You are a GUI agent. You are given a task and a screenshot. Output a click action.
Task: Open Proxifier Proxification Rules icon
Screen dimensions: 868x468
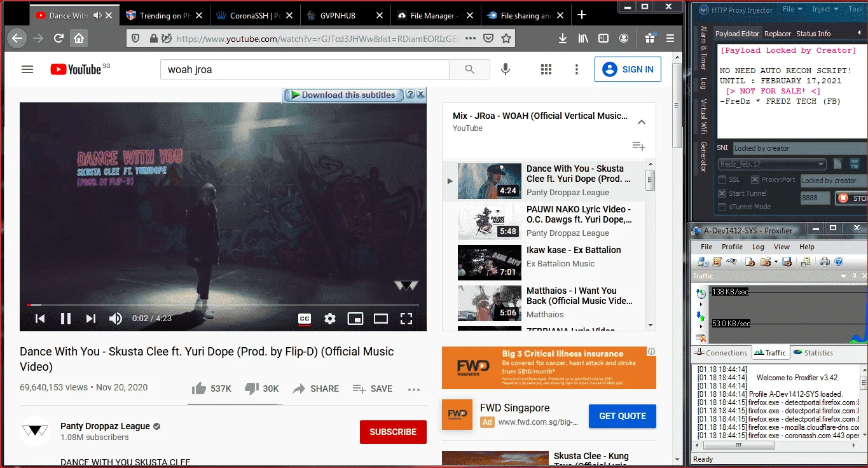tap(717, 261)
